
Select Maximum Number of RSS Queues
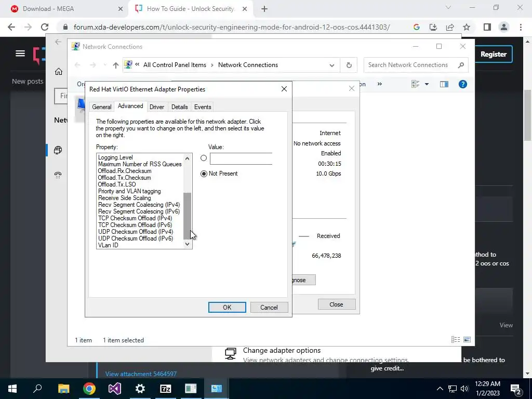pyautogui.click(x=140, y=164)
